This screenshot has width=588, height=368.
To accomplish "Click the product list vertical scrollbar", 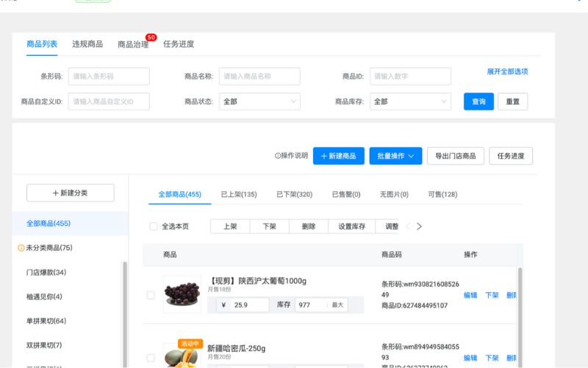I will point(520,317).
